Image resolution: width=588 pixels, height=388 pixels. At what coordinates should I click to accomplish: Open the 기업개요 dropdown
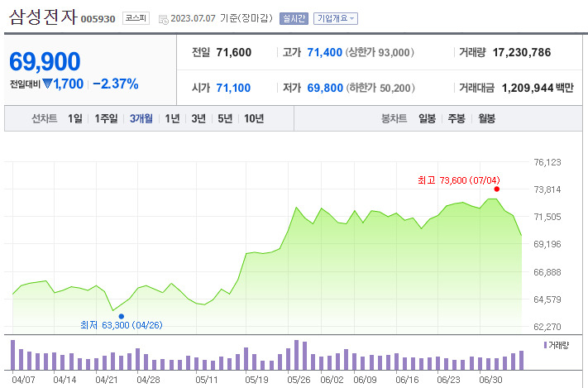click(336, 18)
